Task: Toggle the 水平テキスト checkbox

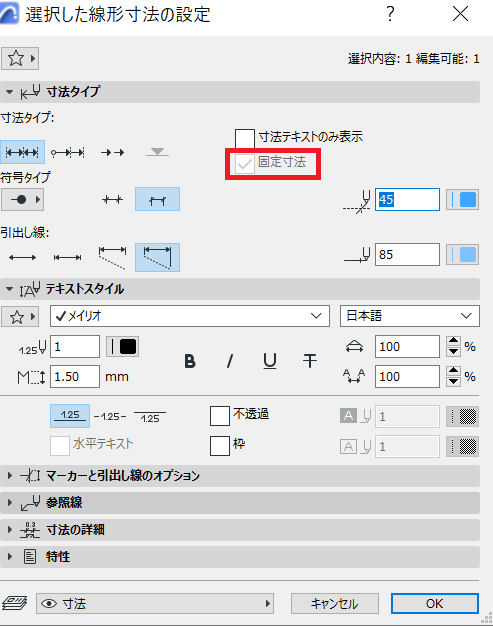Action: pos(60,446)
